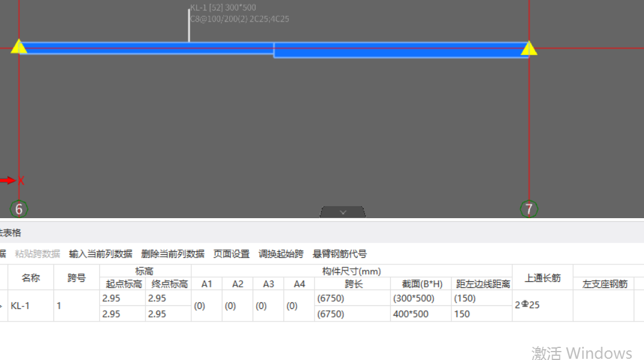Select the KL-1 beam annotation label
The width and height of the screenshot is (644, 360).
[239, 13]
